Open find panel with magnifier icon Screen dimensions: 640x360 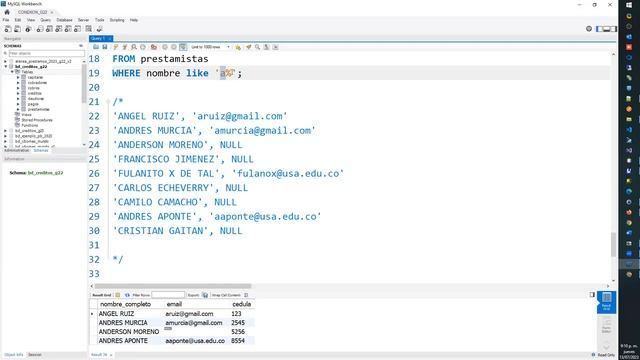click(258, 47)
